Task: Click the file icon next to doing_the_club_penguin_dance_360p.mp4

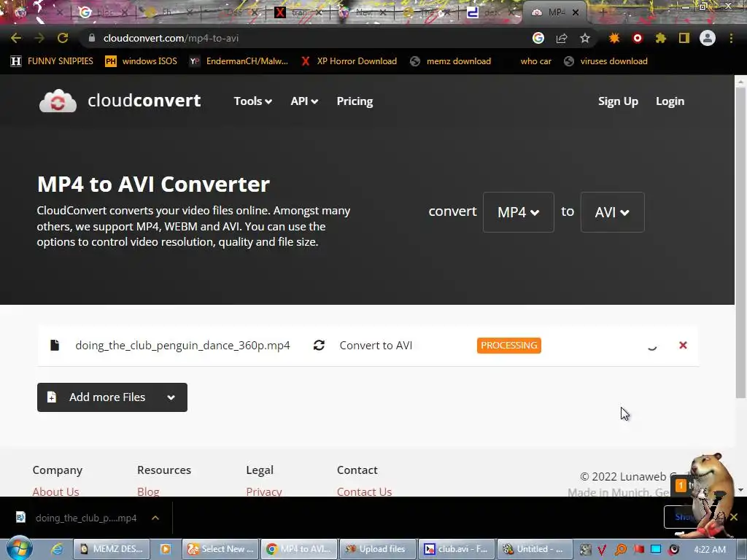Action: (55, 345)
